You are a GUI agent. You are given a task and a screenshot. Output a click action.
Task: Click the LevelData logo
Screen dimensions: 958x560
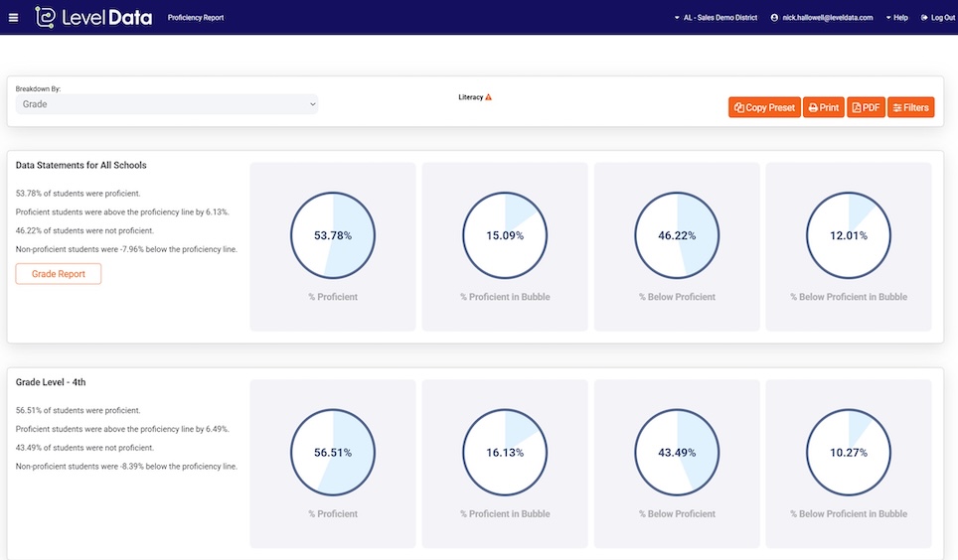[92, 18]
